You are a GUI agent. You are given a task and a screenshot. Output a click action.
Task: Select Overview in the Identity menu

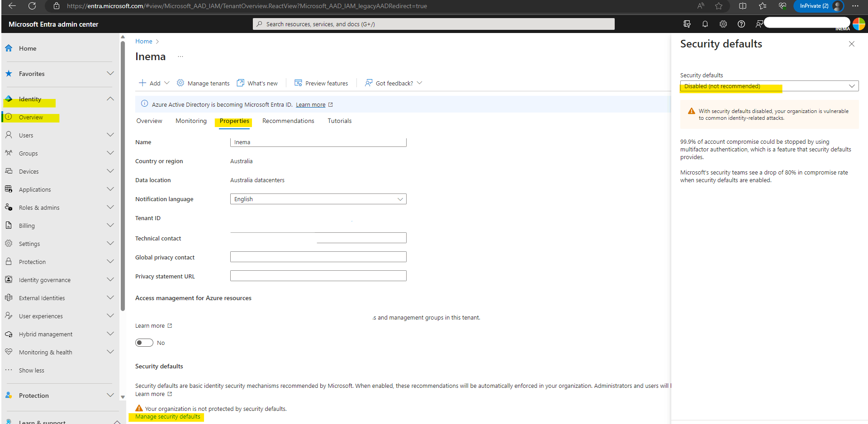pyautogui.click(x=31, y=117)
